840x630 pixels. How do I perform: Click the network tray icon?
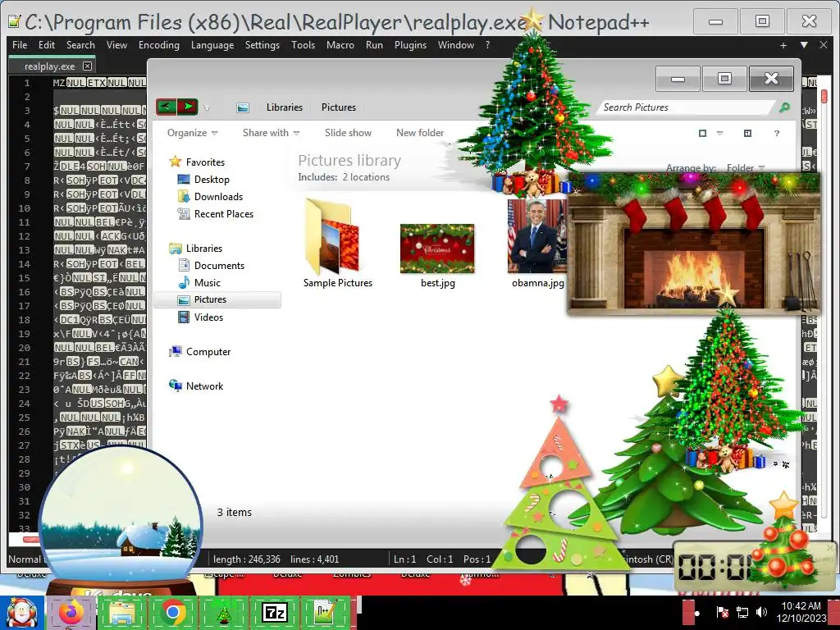[742, 612]
